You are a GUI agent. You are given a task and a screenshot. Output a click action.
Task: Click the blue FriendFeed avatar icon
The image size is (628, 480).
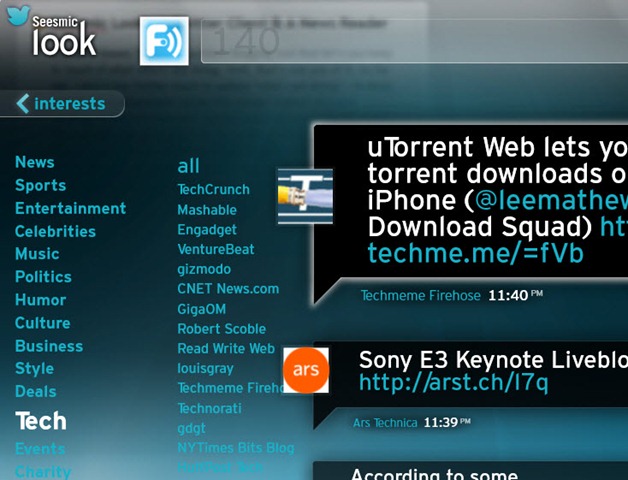coord(164,41)
